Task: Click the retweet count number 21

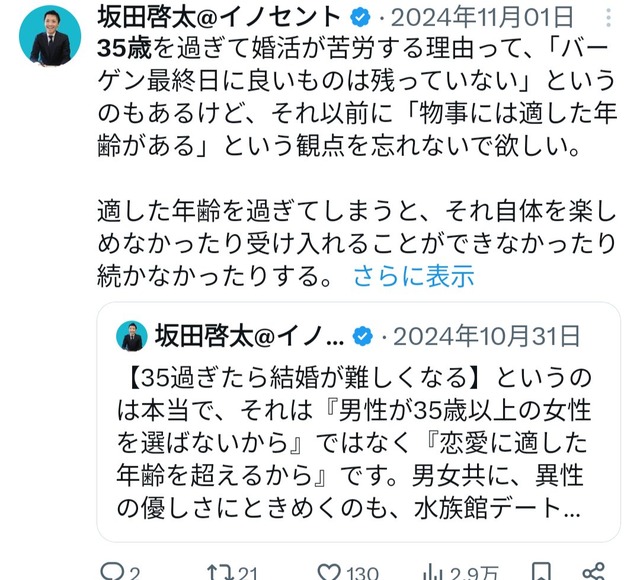Action: pos(248,573)
